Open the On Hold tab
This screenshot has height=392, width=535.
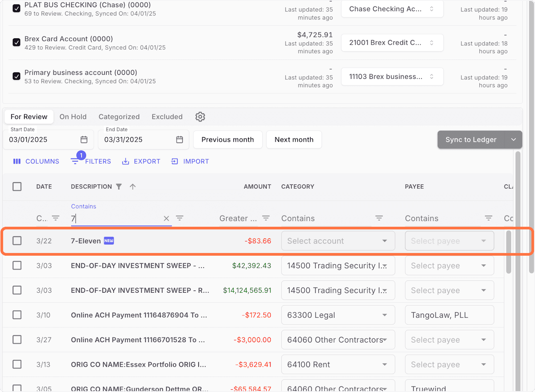click(73, 116)
